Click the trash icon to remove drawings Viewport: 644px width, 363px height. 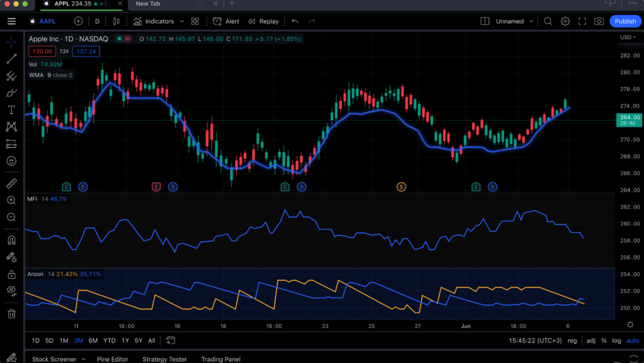click(x=11, y=314)
